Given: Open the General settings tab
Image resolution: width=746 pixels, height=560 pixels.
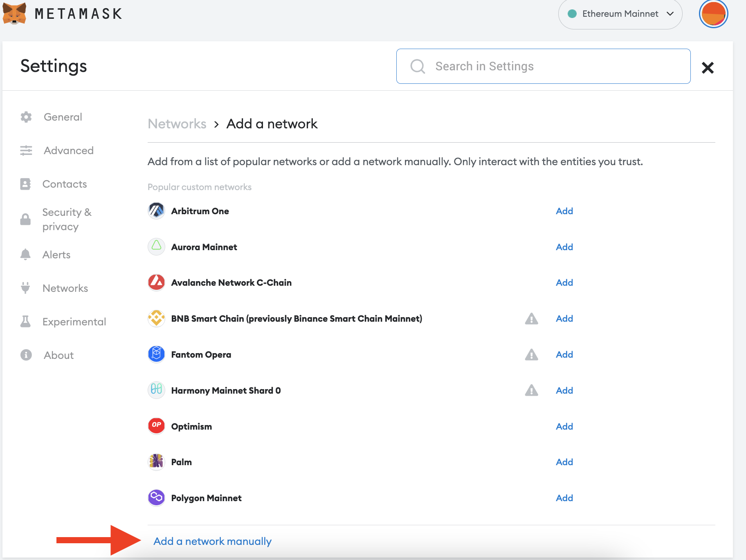Looking at the screenshot, I should click(x=63, y=117).
